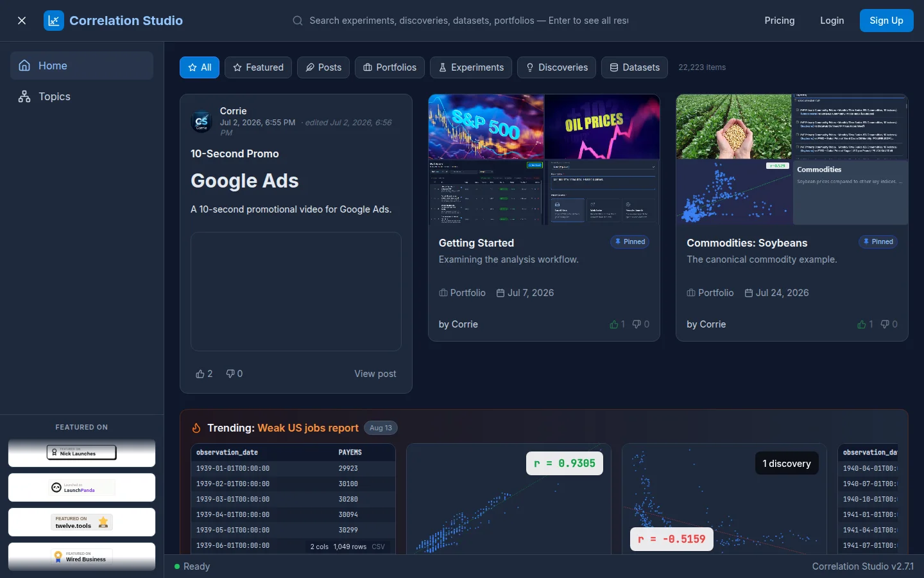Click the Home house icon in sidebar

coord(24,66)
